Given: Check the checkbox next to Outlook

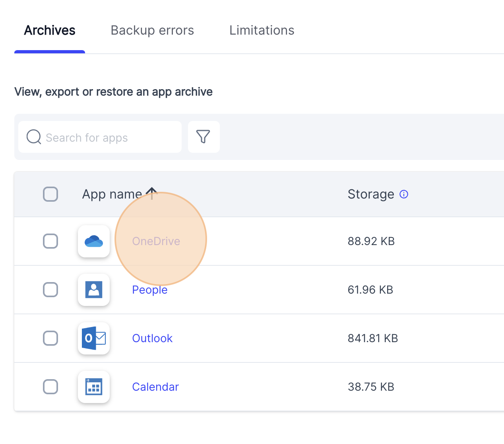Looking at the screenshot, I should pos(50,338).
